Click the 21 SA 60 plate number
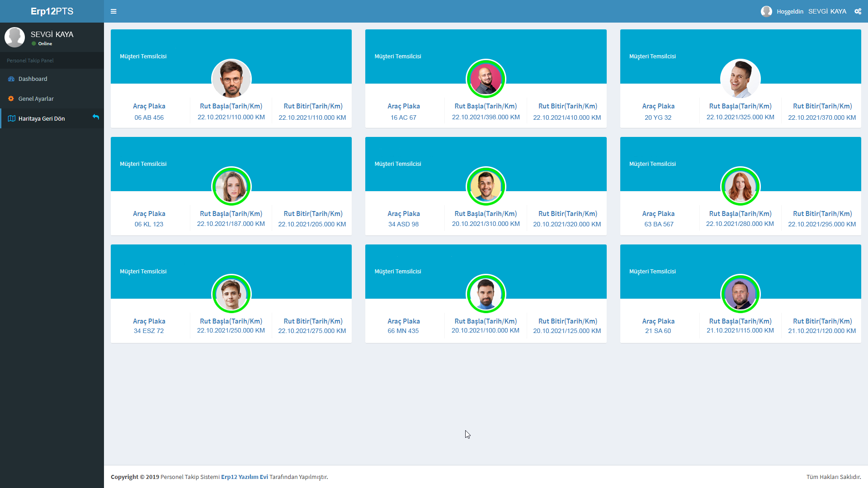The width and height of the screenshot is (868, 488). point(658,331)
